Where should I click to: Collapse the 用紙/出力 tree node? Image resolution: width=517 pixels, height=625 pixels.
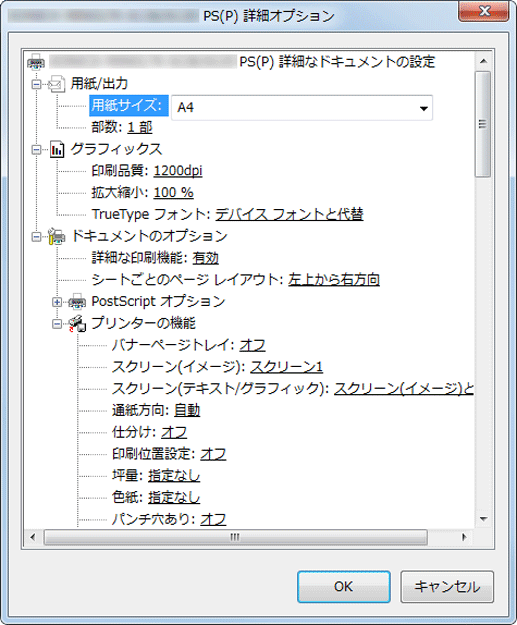(x=36, y=84)
